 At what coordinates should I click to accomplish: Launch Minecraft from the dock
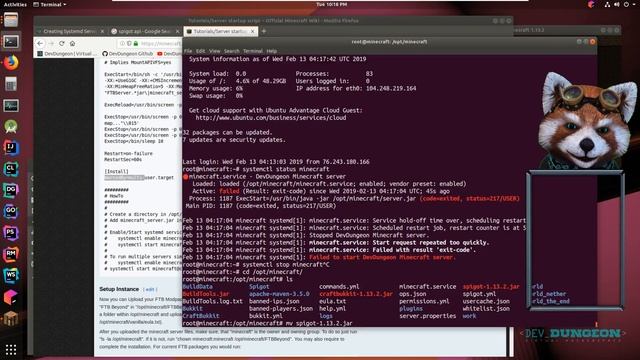click(11, 318)
